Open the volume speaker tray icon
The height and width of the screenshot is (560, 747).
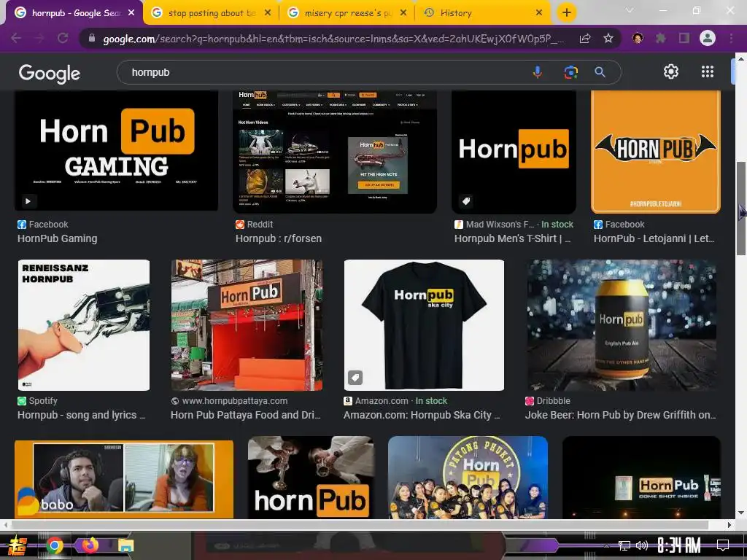point(642,545)
